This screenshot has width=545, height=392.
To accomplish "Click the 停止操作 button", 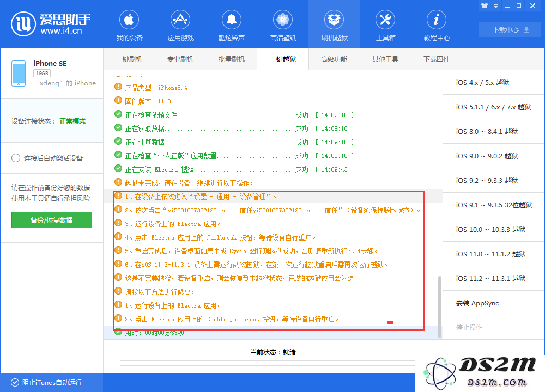I will (x=494, y=327).
